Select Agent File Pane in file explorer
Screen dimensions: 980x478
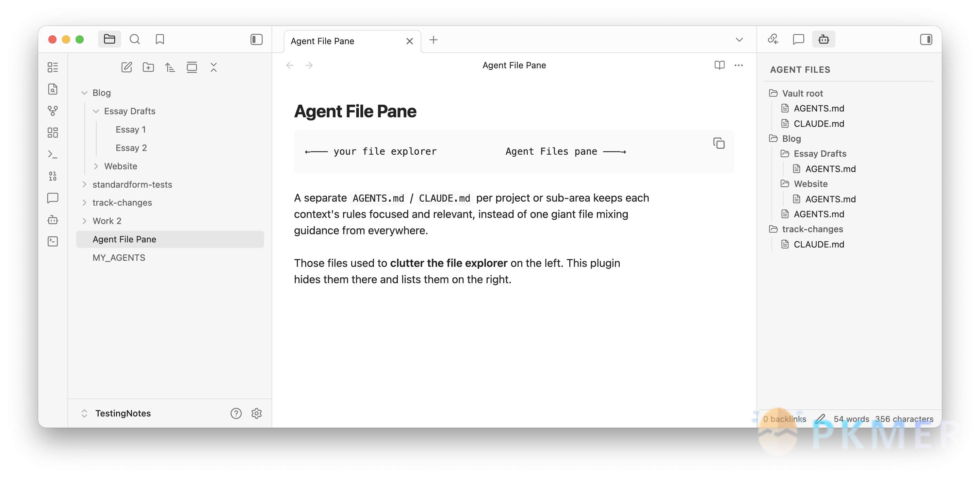[x=170, y=239]
